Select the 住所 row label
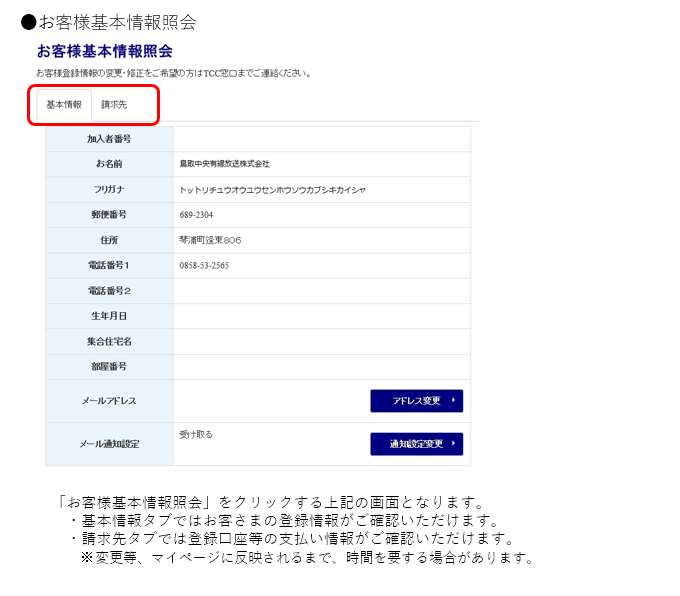Screen dimensions: 680x596 (x=109, y=240)
